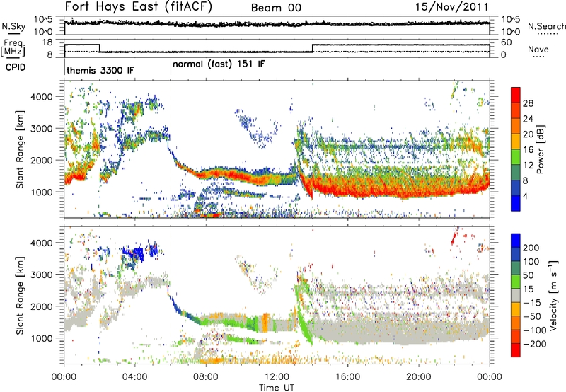Click the "-50" velocity colorbar label

click(x=532, y=316)
